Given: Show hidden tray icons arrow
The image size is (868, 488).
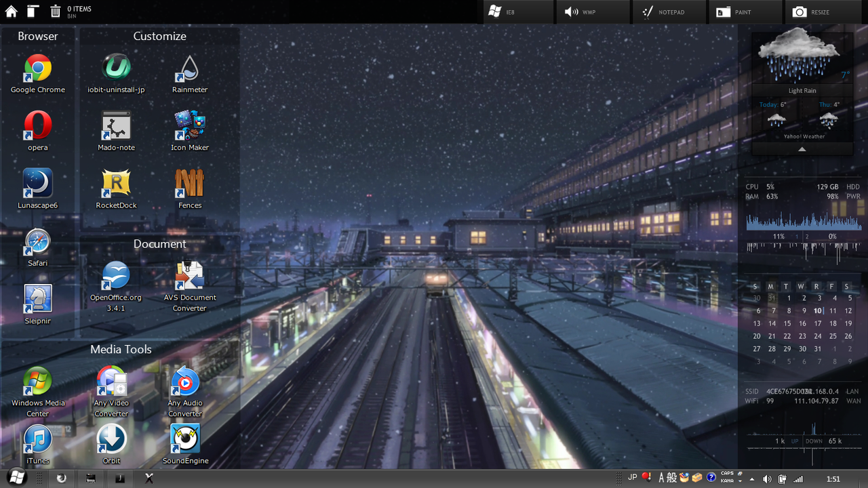Looking at the screenshot, I should coord(751,479).
